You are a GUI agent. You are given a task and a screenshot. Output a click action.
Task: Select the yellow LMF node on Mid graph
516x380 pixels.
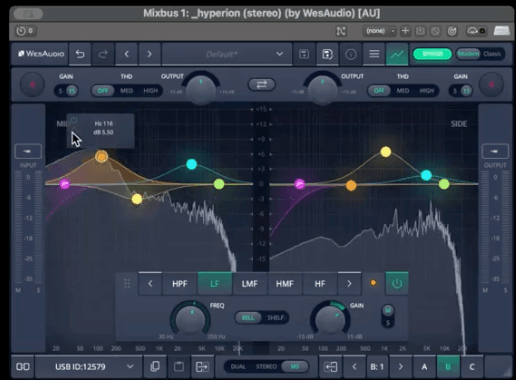click(137, 199)
